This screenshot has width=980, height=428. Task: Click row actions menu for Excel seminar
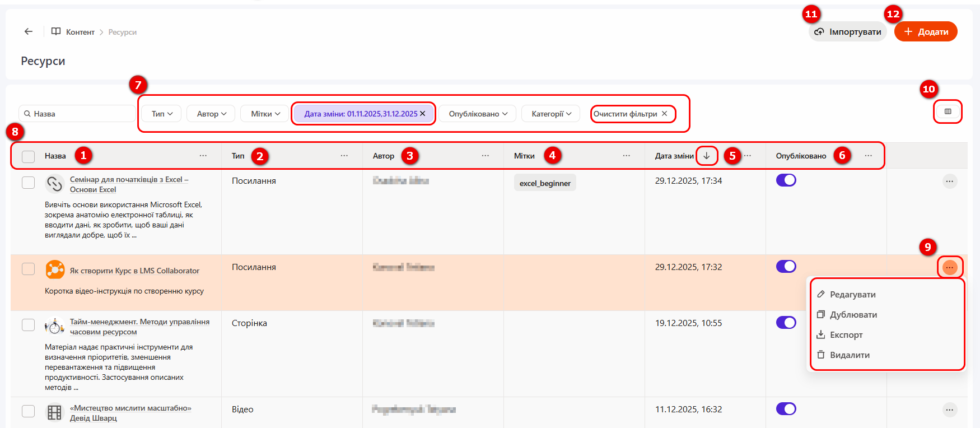tap(949, 182)
